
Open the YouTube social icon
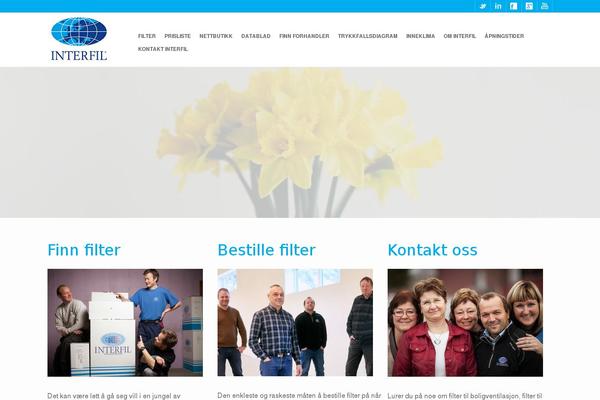(545, 6)
